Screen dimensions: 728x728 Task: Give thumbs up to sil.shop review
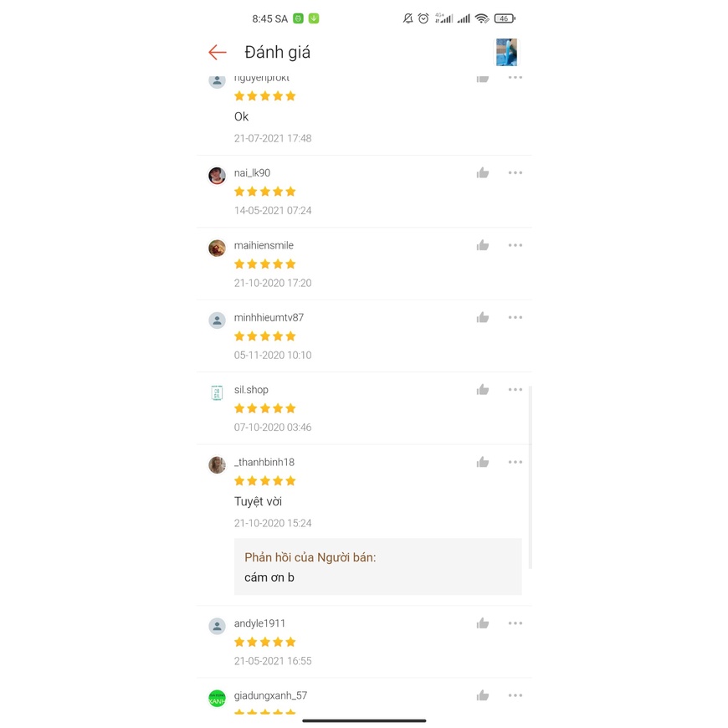click(483, 390)
